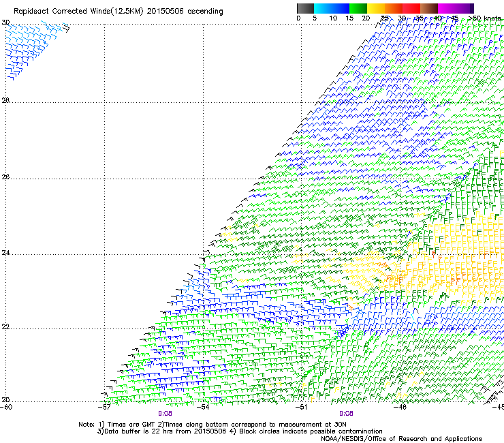Click the '15' legend scale label
The width and height of the screenshot is (504, 443).
349,18
